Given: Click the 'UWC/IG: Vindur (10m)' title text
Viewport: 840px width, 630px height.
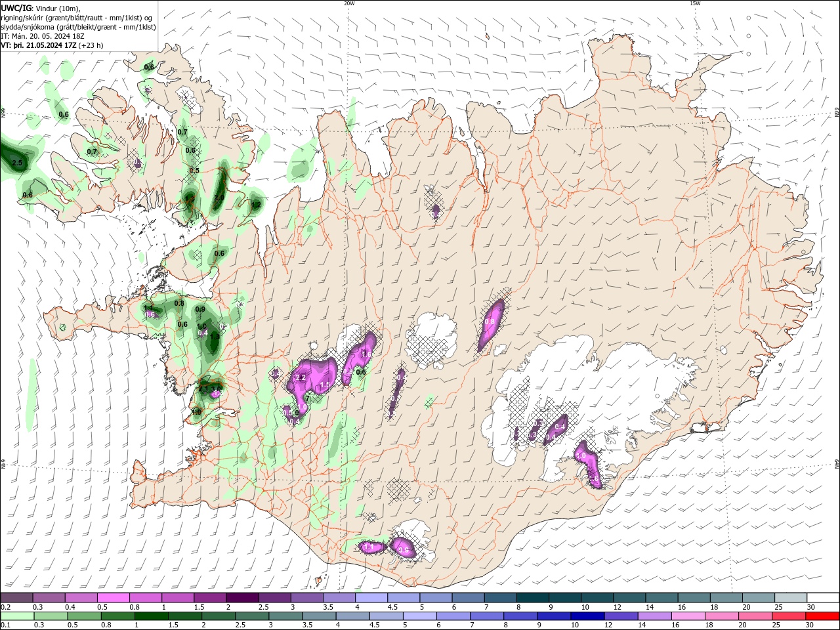Looking at the screenshot, I should click(x=41, y=8).
